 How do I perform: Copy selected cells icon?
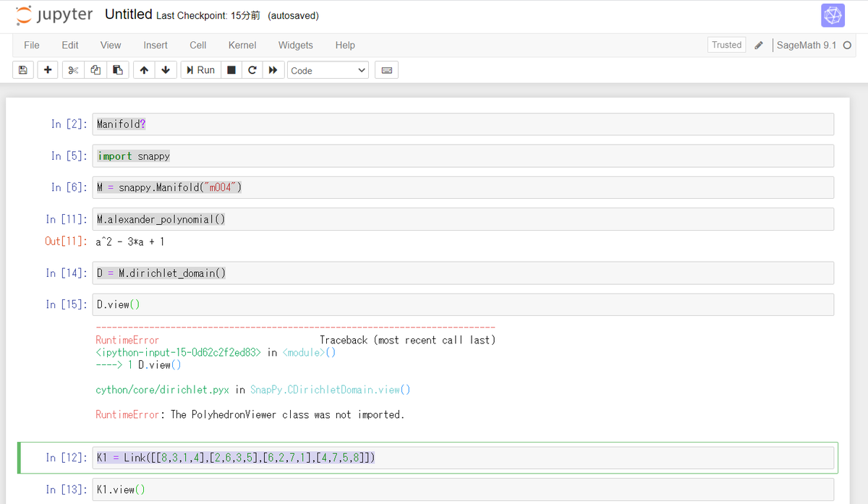point(95,70)
